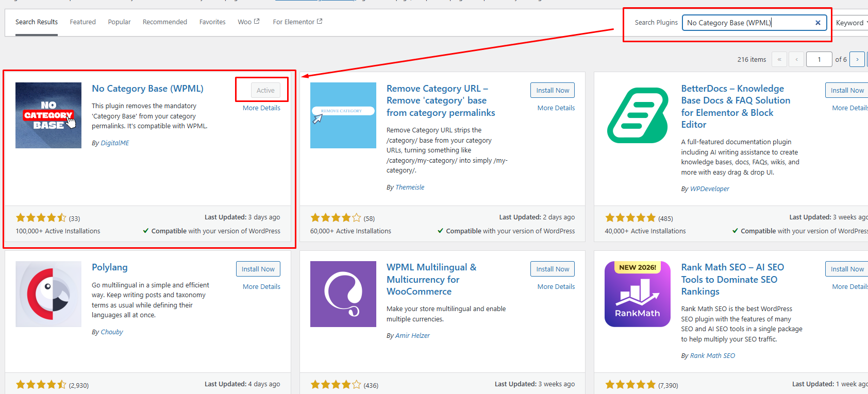This screenshot has height=394, width=868.
Task: Switch to the Popular tab
Action: pyautogui.click(x=119, y=22)
